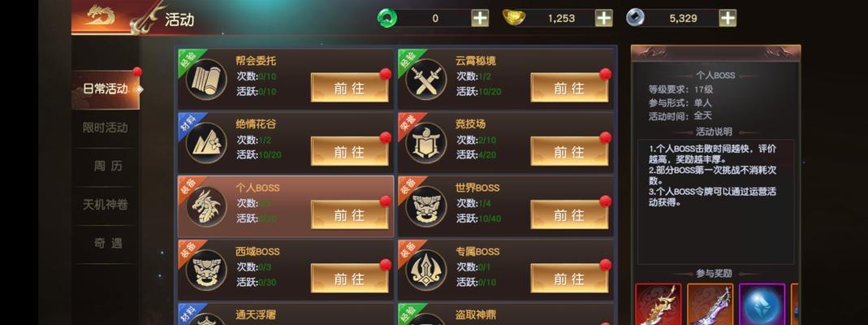Click the mountain flower icon for 绝情花谷
868x325 pixels.
(206, 143)
